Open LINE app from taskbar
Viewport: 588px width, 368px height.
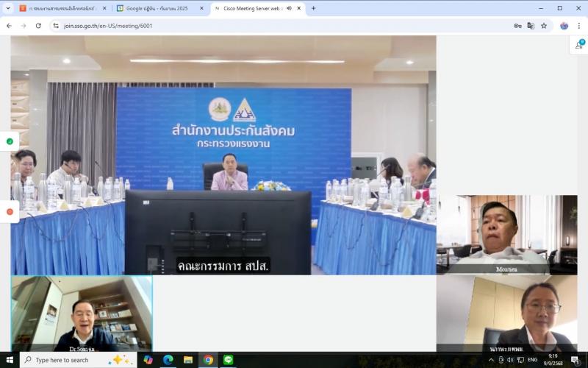(x=228, y=360)
